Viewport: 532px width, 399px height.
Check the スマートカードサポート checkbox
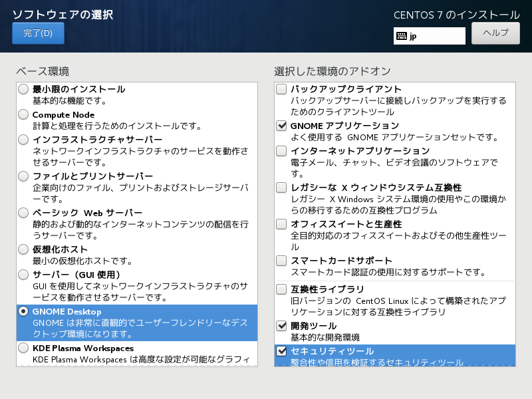[281, 261]
